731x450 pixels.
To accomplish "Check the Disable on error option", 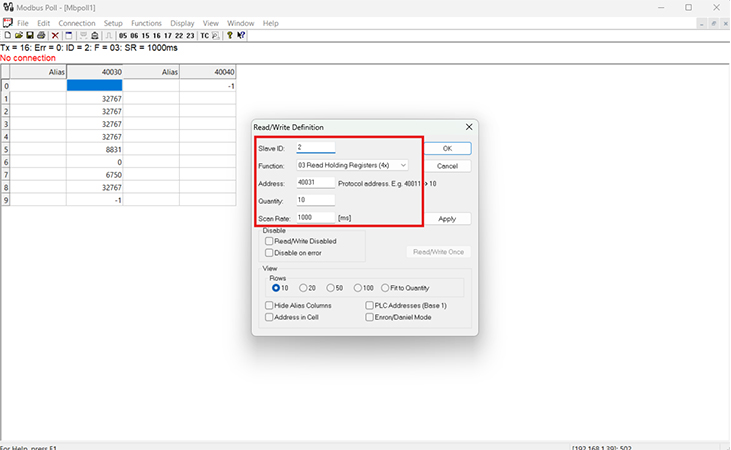I will point(269,253).
